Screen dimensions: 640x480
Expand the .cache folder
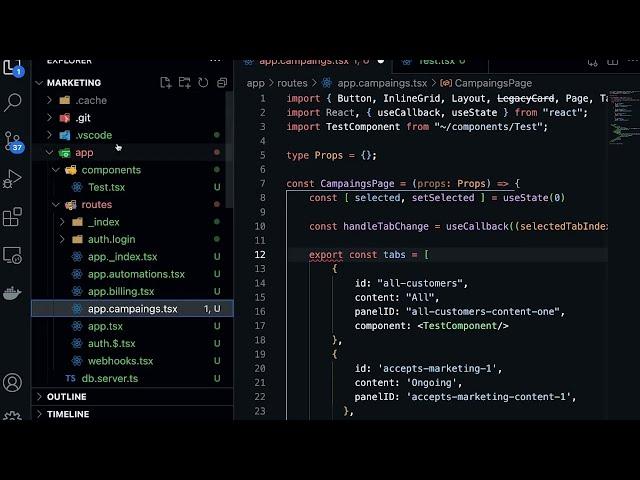(x=49, y=100)
